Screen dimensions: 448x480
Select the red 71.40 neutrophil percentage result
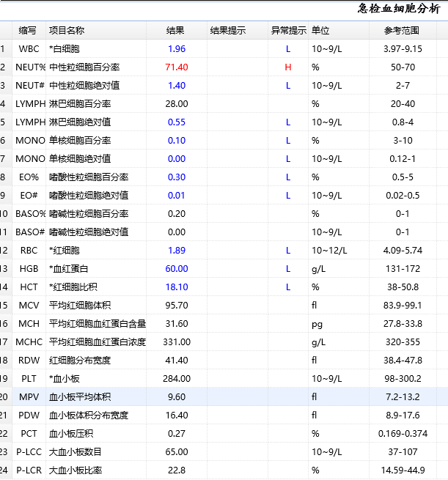[x=177, y=67]
